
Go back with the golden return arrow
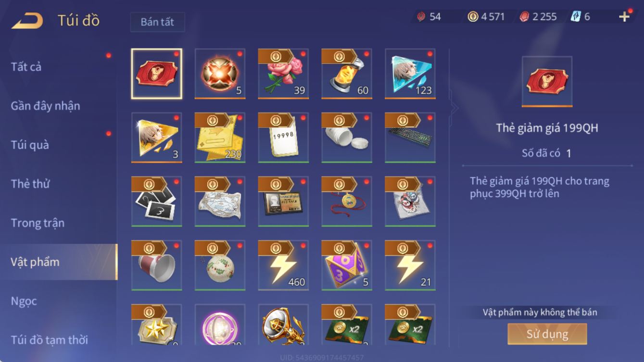(x=27, y=21)
